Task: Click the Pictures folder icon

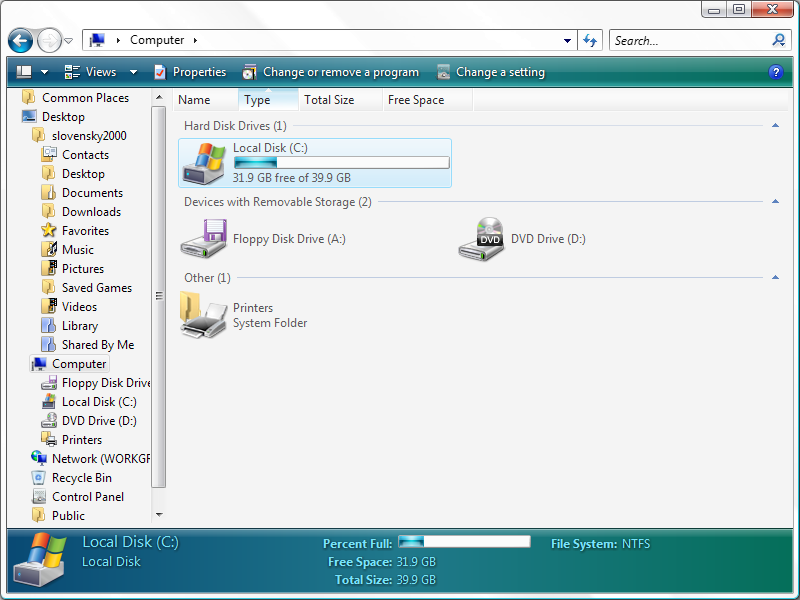Action: tap(49, 268)
